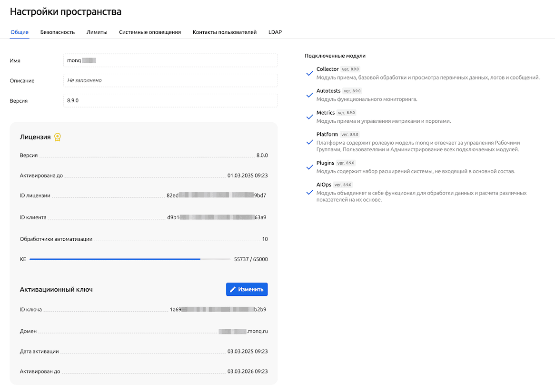Click the Версия field showing 8.9.0
The height and width of the screenshot is (392, 555).
tap(170, 101)
